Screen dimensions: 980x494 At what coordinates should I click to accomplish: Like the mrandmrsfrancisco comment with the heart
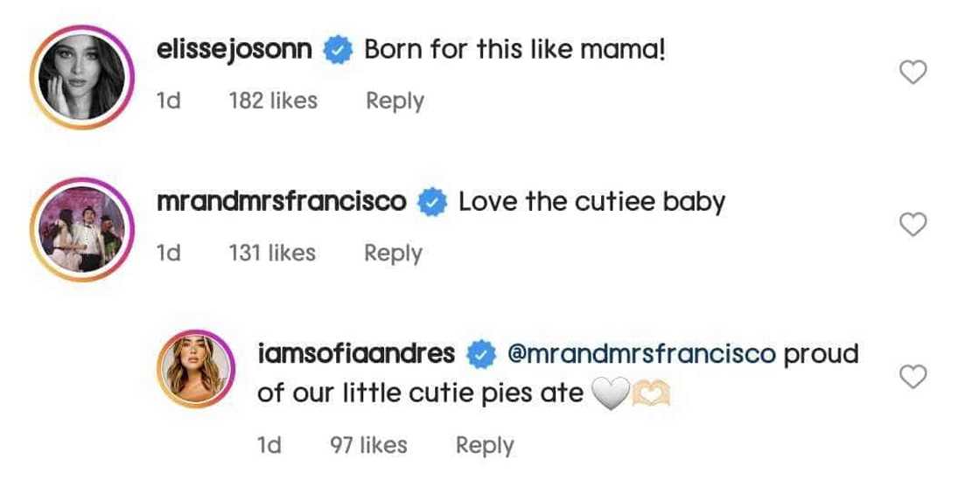[x=913, y=226]
